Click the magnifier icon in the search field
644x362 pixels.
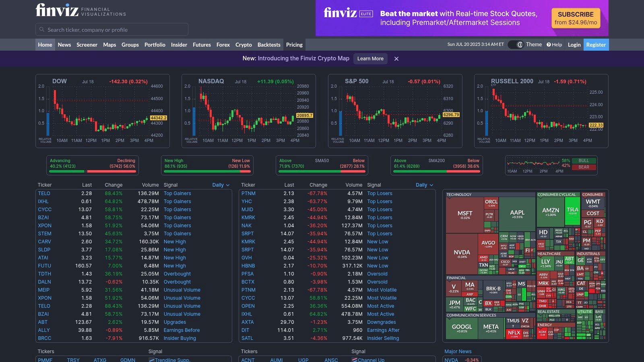click(42, 29)
